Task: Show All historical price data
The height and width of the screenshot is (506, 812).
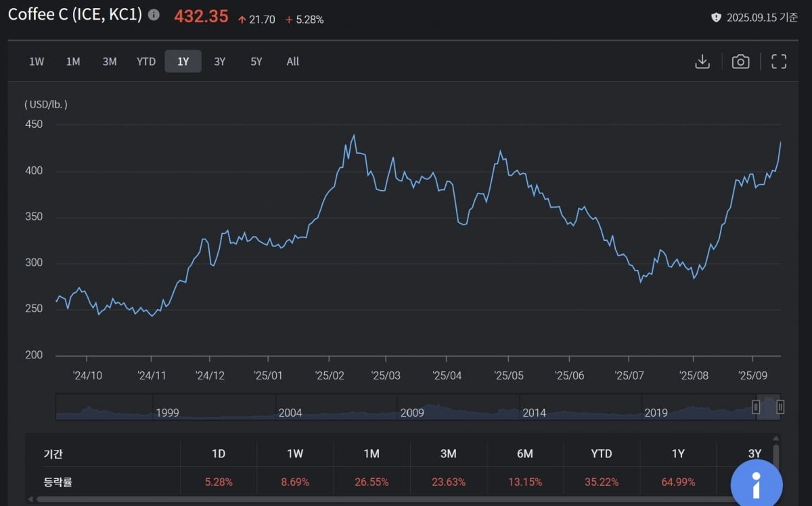Action: (x=292, y=62)
